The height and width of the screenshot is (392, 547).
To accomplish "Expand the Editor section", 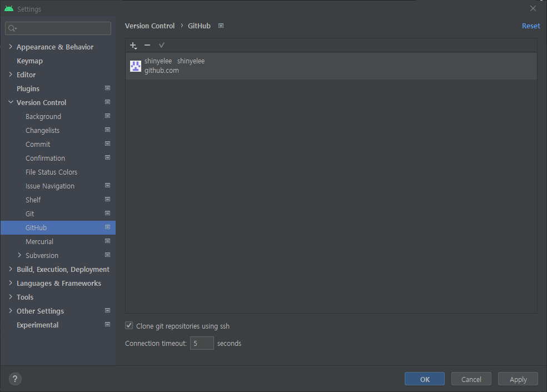I will click(x=11, y=75).
